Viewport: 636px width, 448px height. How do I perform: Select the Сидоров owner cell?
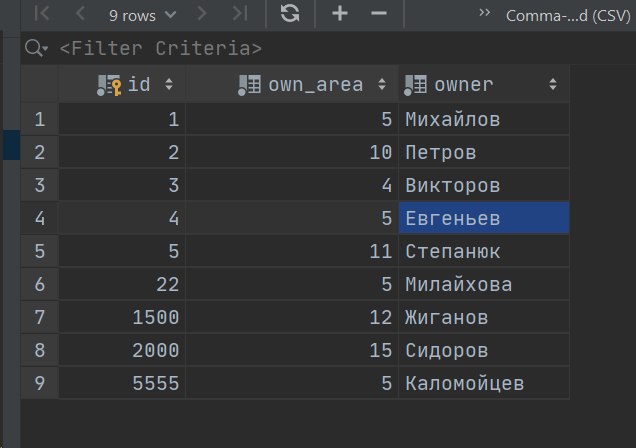click(484, 350)
